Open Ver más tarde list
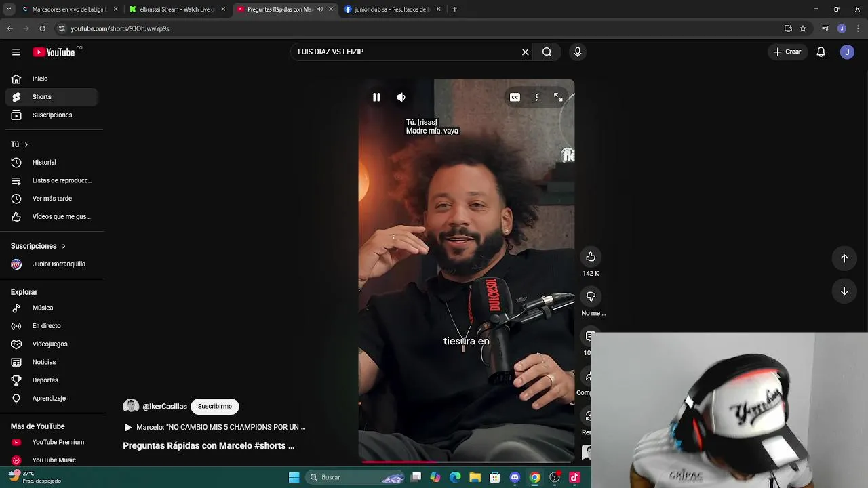 [x=52, y=199]
